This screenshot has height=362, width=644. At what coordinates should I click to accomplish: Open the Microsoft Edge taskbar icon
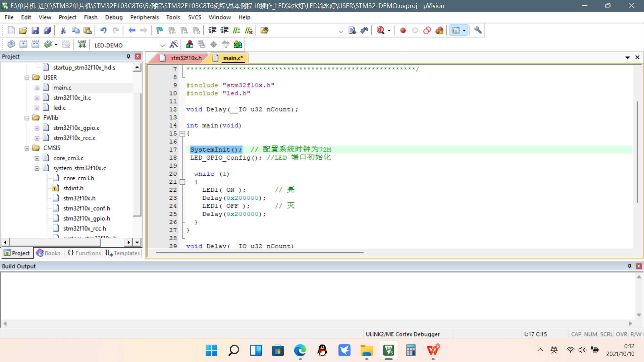[x=300, y=351]
